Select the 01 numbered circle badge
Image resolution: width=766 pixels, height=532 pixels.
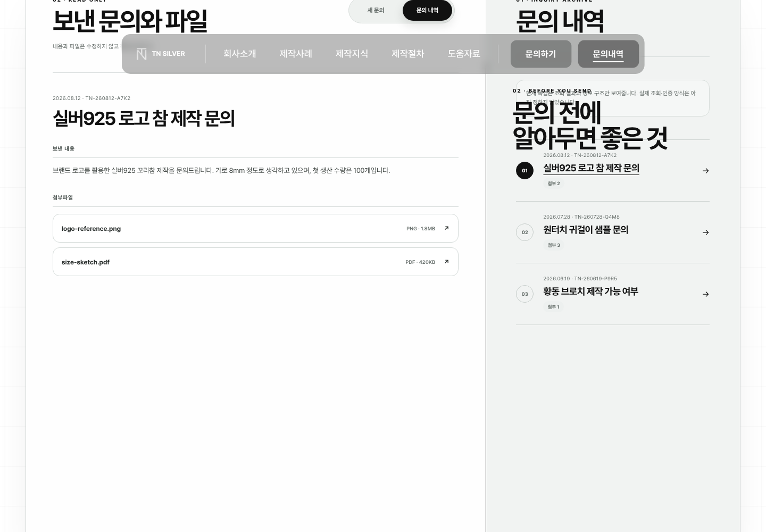click(x=524, y=171)
